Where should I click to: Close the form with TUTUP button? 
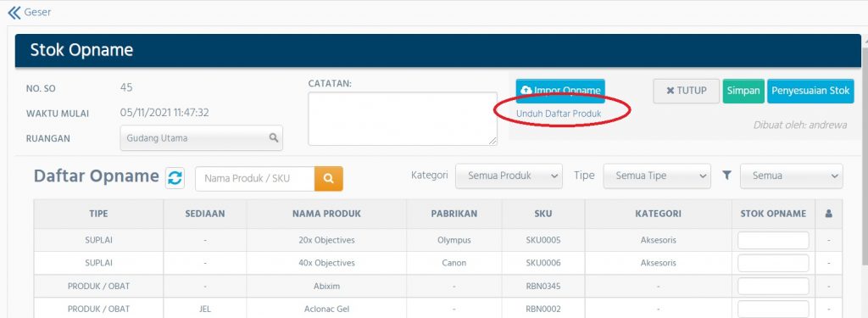[687, 91]
